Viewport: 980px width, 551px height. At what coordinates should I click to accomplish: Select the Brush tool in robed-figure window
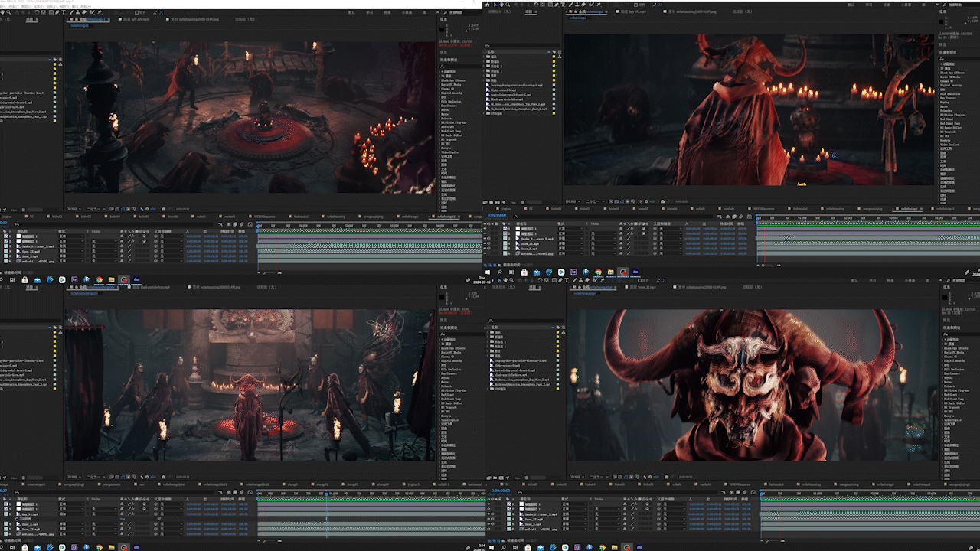coord(570,5)
